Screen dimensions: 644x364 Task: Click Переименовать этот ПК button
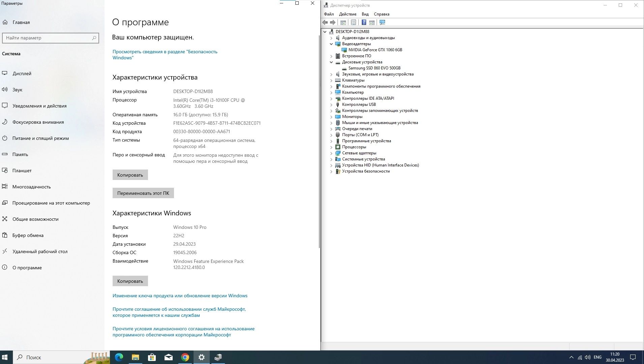(x=143, y=193)
